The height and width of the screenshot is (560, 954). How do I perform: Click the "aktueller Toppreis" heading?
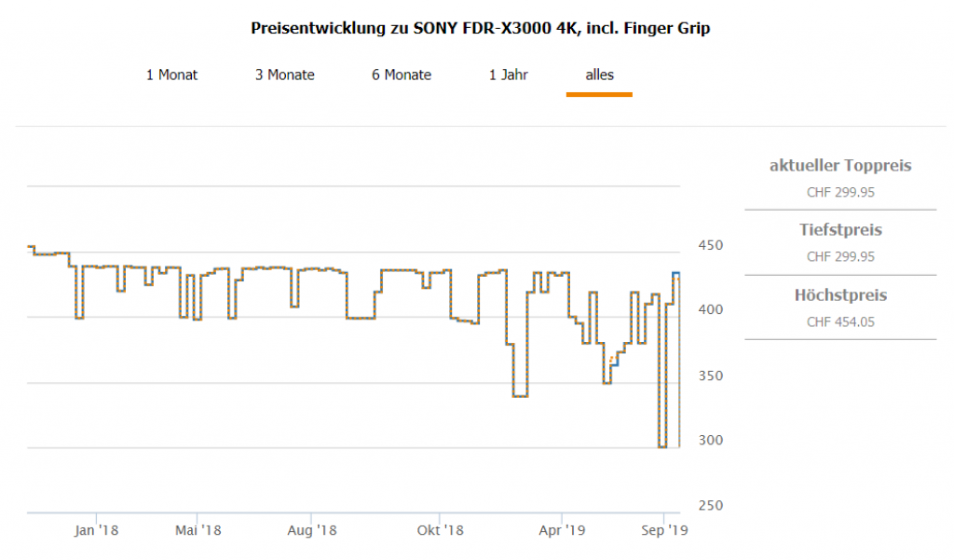[x=840, y=166]
